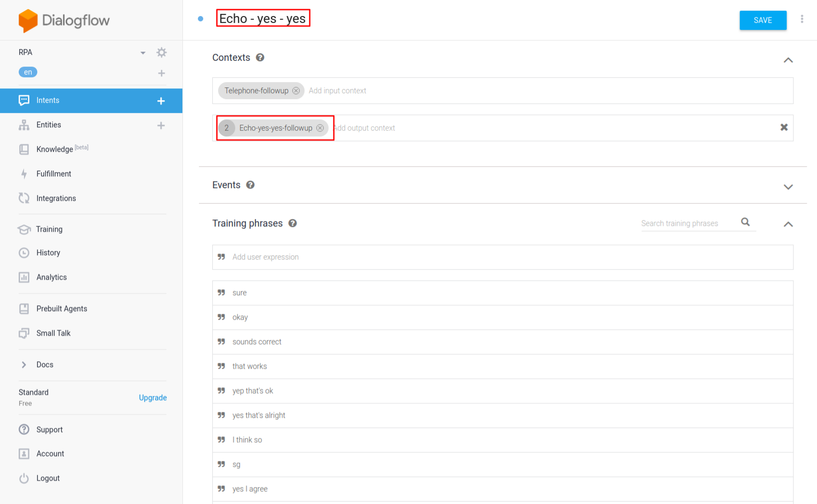Open the three-dot more options menu

[x=802, y=19]
